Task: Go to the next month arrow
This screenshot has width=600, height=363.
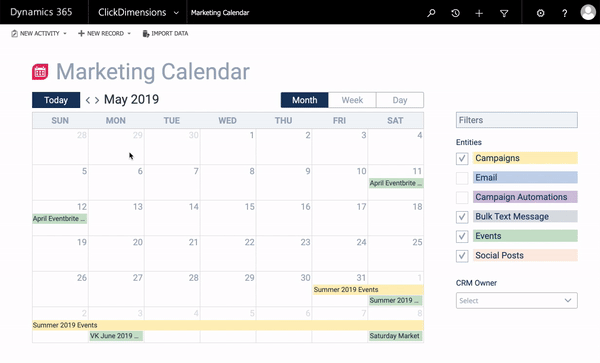Action: tap(97, 100)
